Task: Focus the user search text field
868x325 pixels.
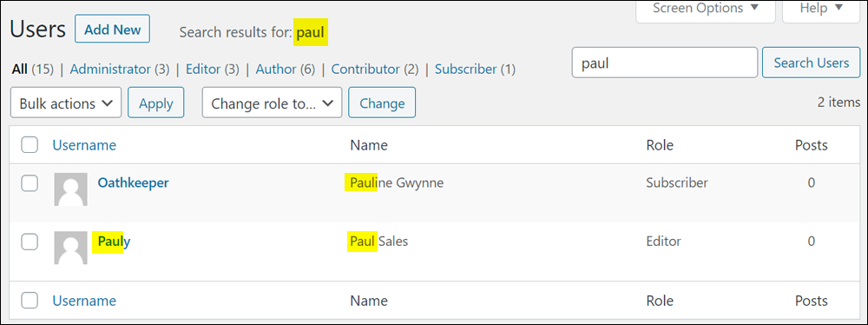Action: (665, 63)
